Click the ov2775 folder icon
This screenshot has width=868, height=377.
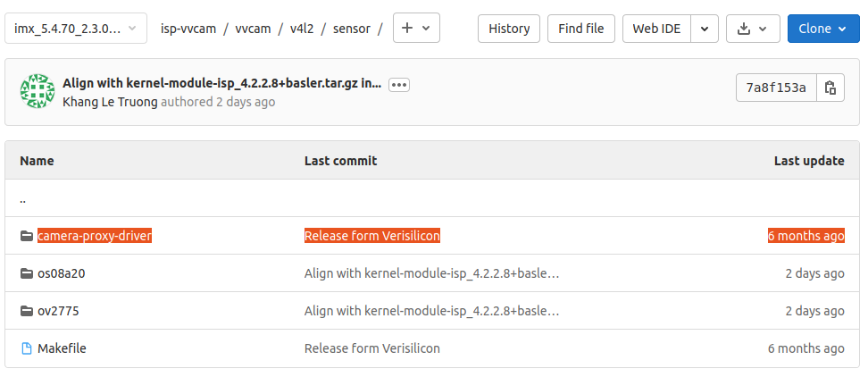26,311
